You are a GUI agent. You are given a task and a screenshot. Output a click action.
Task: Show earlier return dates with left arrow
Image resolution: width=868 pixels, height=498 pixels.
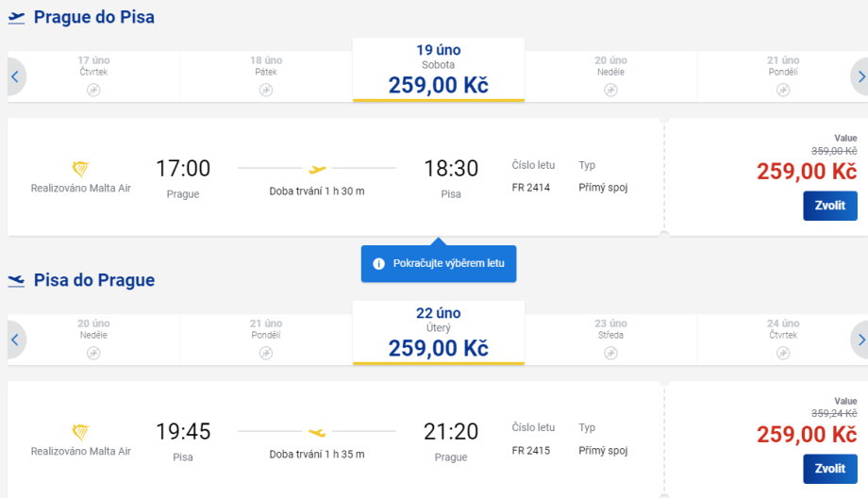pyautogui.click(x=15, y=340)
